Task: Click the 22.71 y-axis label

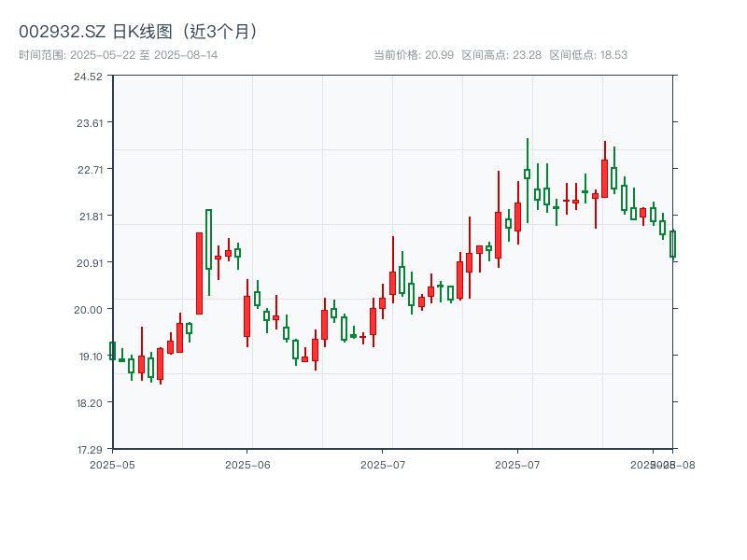Action: [x=89, y=170]
